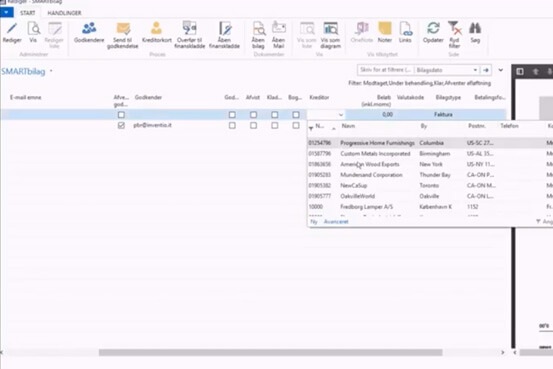This screenshot has width=553, height=369.
Task: Expand the filter pane chevron
Action: (x=500, y=70)
